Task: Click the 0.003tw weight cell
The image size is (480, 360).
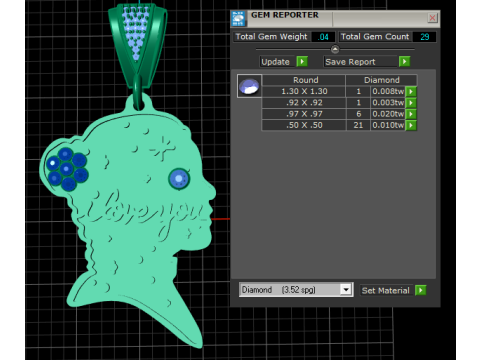Action: point(388,103)
